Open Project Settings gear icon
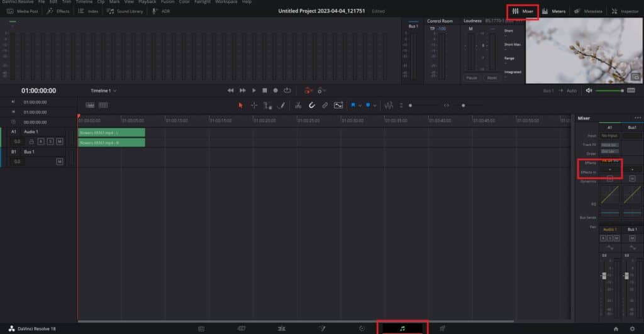 click(x=632, y=329)
